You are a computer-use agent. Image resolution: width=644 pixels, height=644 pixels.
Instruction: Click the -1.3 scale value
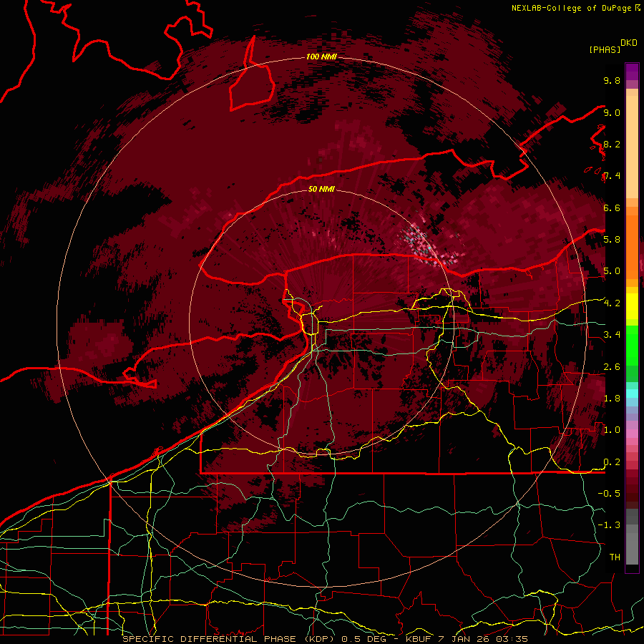[x=609, y=525]
